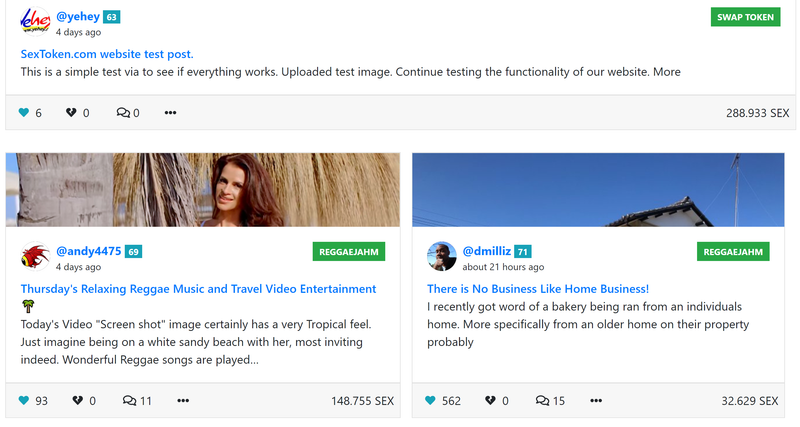The height and width of the screenshot is (427, 800).
Task: Select REGGAEJAHM tag on dmilliz's post
Action: 733,252
